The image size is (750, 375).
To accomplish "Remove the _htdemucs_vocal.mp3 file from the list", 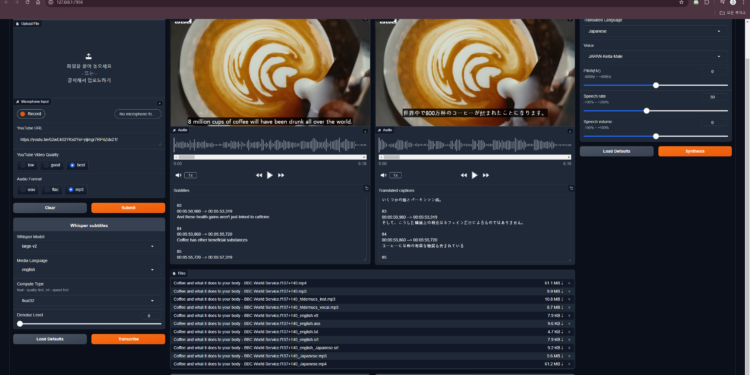I will coord(569,308).
